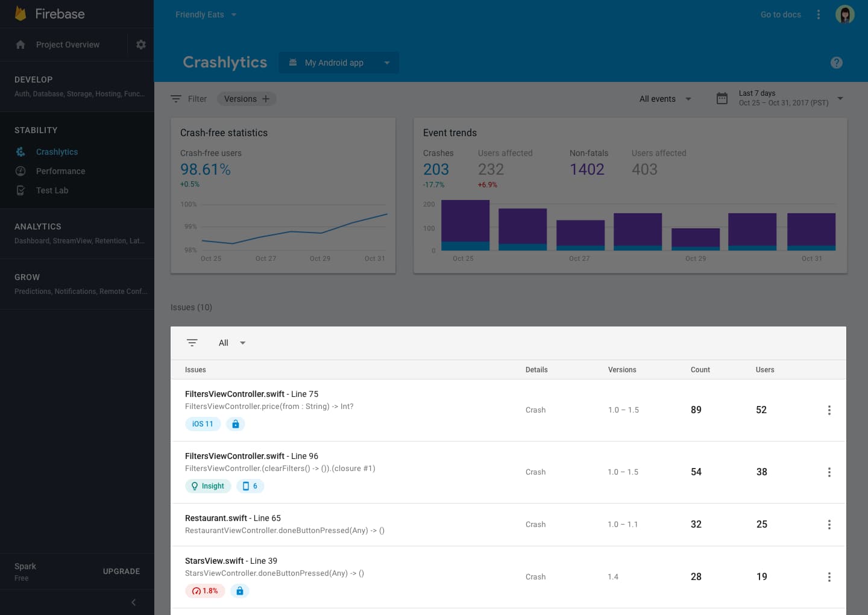
Task: Click lock badge on Line 75 issue
Action: (236, 424)
